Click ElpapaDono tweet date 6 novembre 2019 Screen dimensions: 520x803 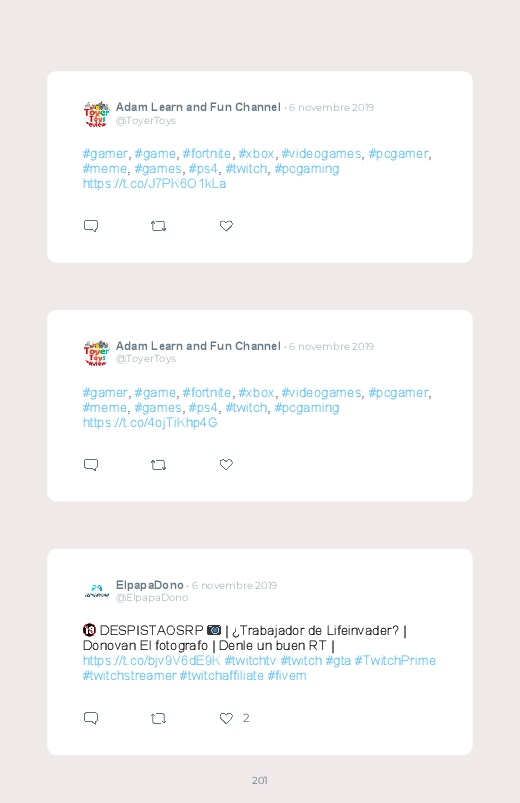tap(234, 585)
